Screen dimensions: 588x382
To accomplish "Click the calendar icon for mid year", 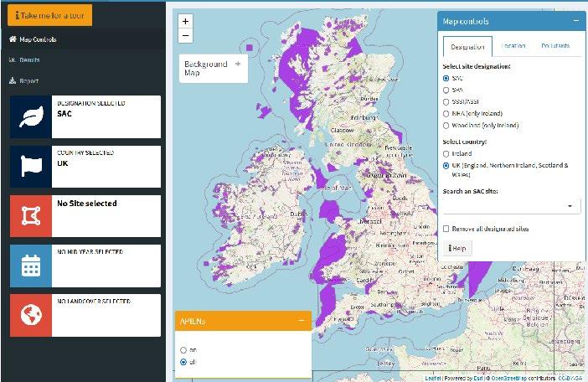I will 30,266.
